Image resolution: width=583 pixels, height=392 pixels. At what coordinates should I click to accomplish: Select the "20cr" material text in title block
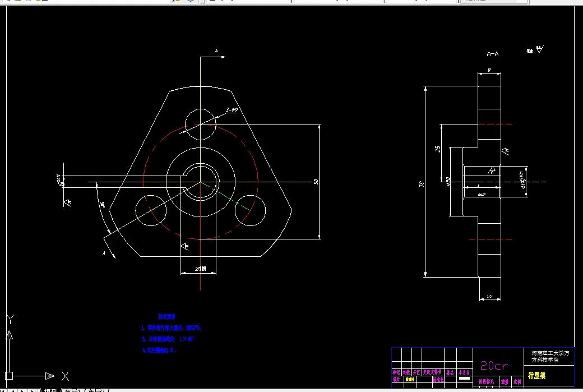pyautogui.click(x=494, y=366)
